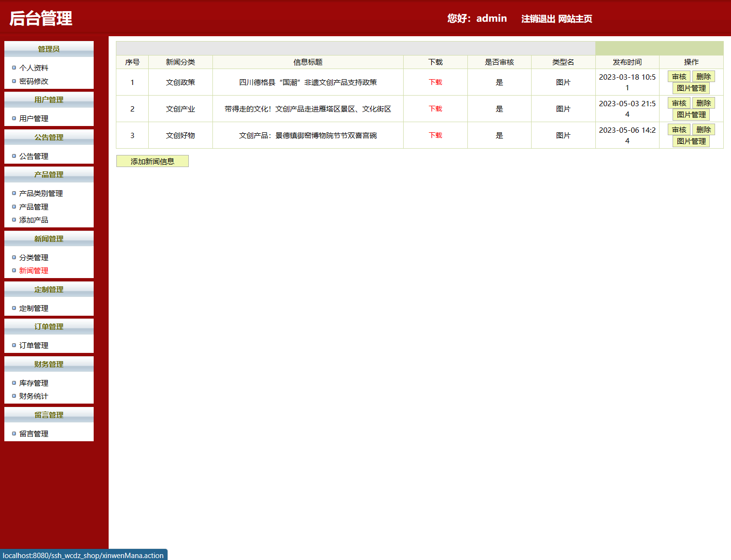Image resolution: width=731 pixels, height=560 pixels.
Task: Open 密码修改 sidebar item
Action: 34,82
